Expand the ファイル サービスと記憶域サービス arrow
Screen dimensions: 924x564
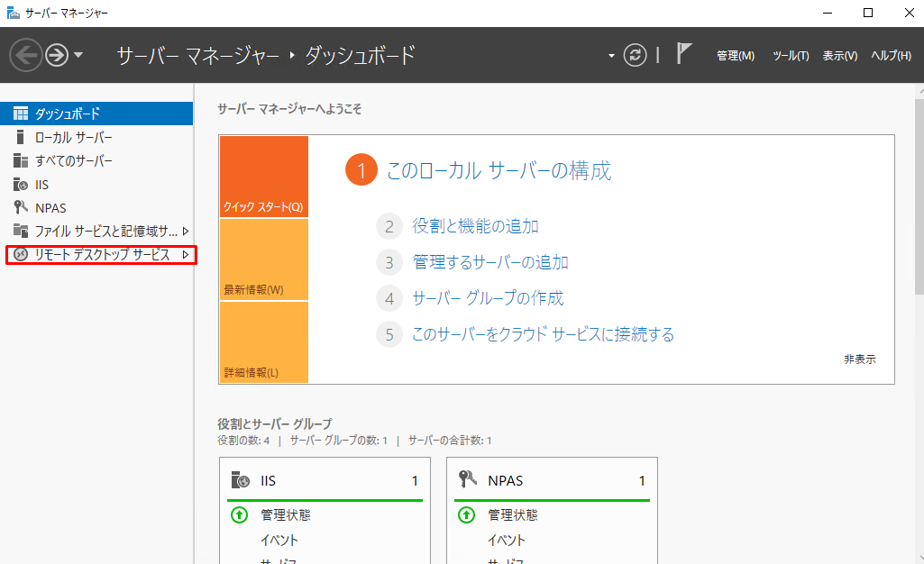click(x=186, y=232)
